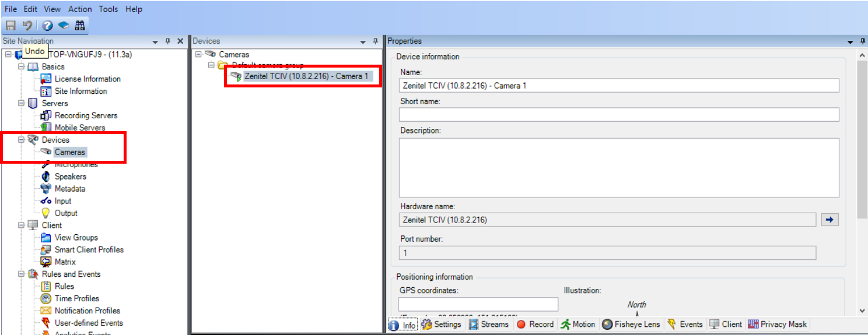Click the Notification Profiles envelope icon
The height and width of the screenshot is (335, 868).
tap(45, 311)
